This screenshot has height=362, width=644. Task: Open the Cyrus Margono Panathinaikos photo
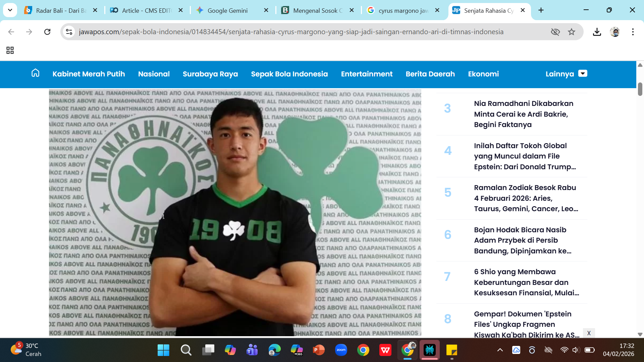click(x=235, y=213)
